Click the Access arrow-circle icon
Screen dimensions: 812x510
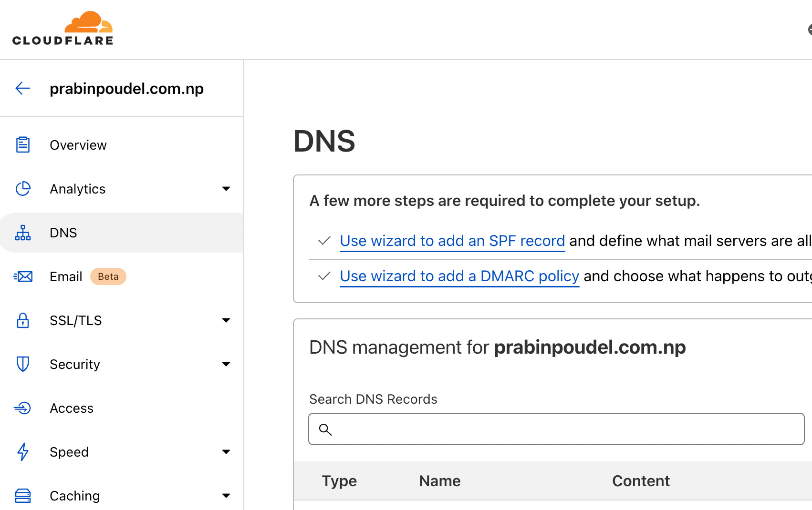click(23, 408)
